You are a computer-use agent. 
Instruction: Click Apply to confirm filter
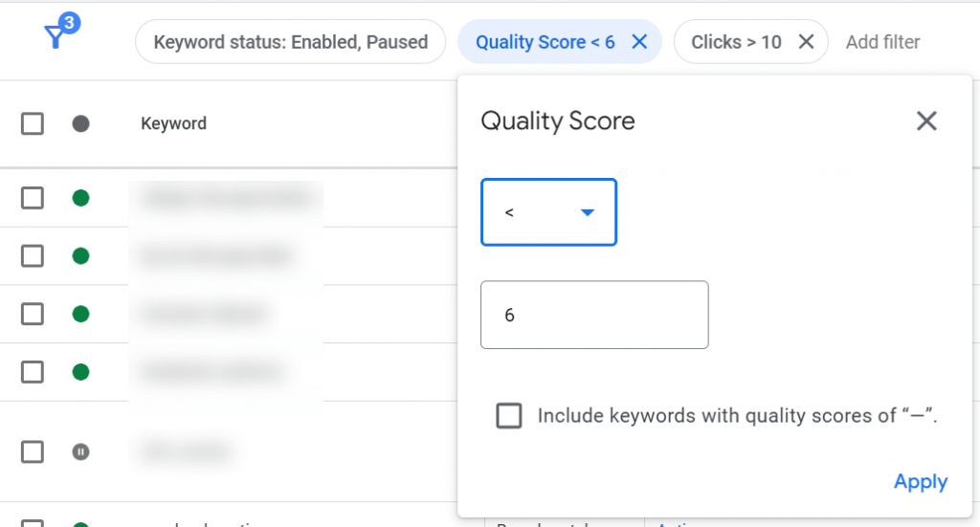921,481
